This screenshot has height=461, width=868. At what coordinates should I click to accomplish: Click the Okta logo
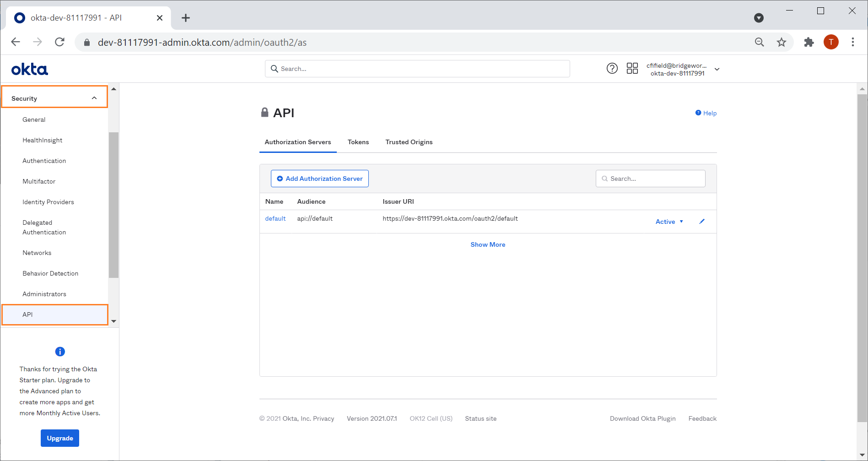[x=30, y=69]
